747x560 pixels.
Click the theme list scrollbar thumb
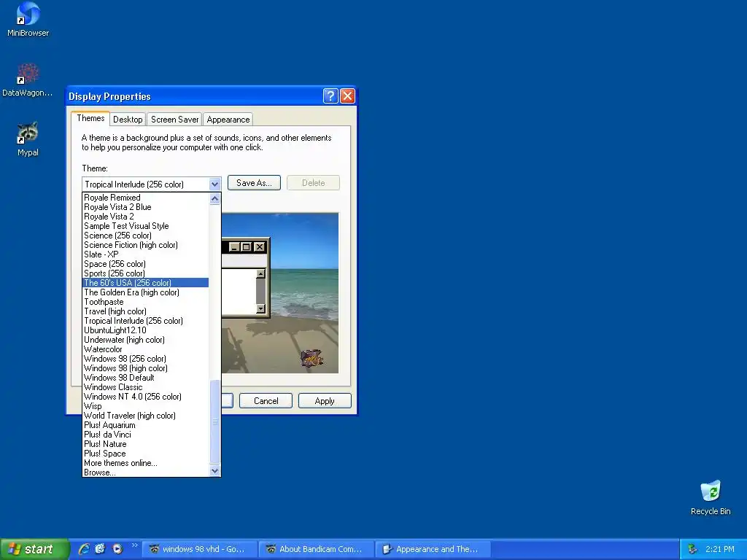click(215, 421)
